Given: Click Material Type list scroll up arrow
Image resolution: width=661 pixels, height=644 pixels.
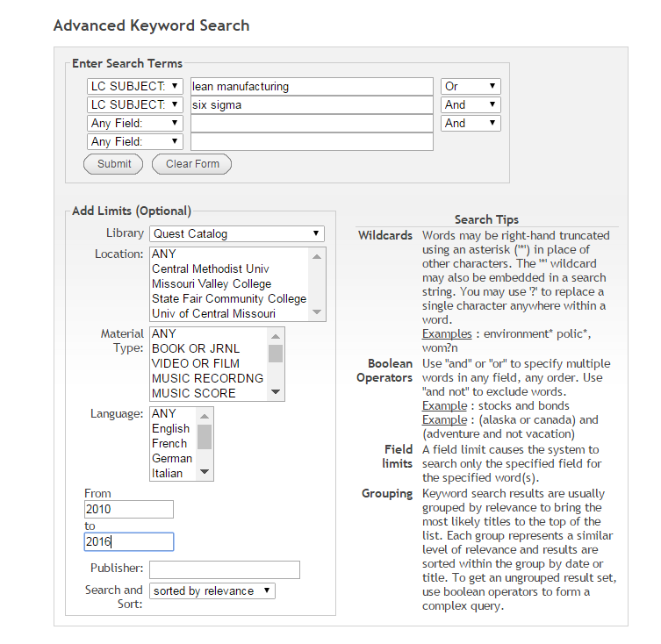Looking at the screenshot, I should click(276, 336).
